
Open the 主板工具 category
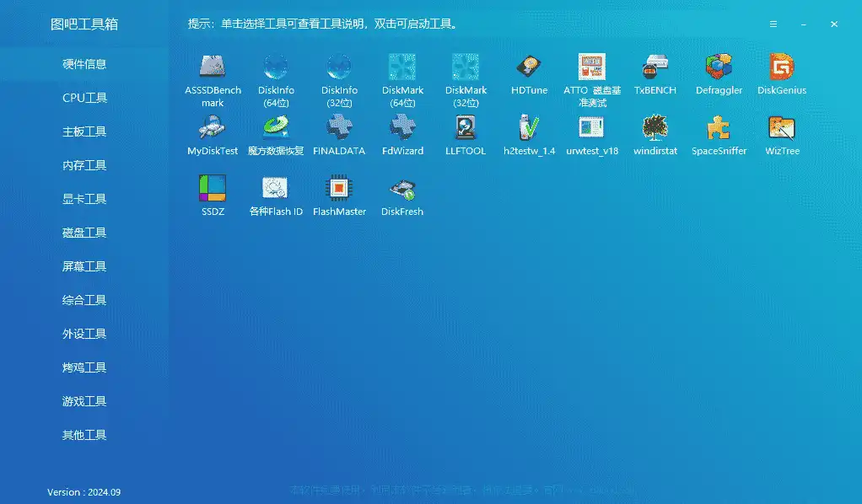84,132
